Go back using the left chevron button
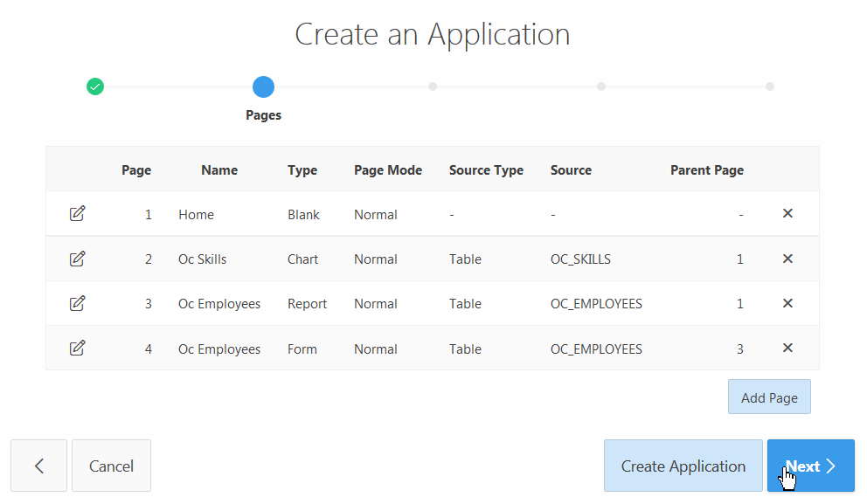867x504 pixels. click(38, 466)
